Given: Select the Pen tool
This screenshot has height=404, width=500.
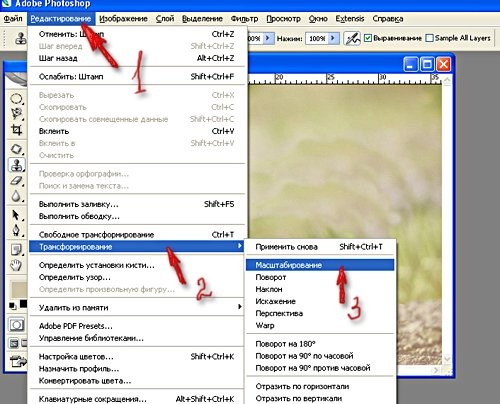Looking at the screenshot, I should click(17, 230).
